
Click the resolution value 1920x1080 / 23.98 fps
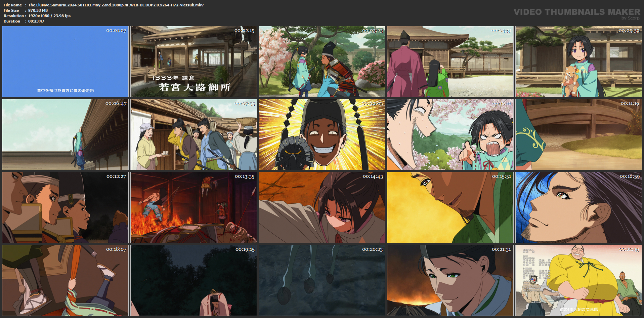49,16
